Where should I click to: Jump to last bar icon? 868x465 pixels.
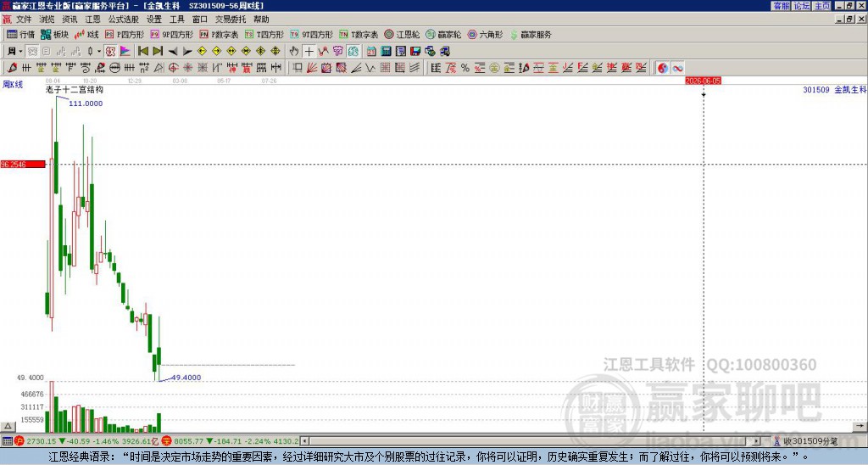pos(158,51)
